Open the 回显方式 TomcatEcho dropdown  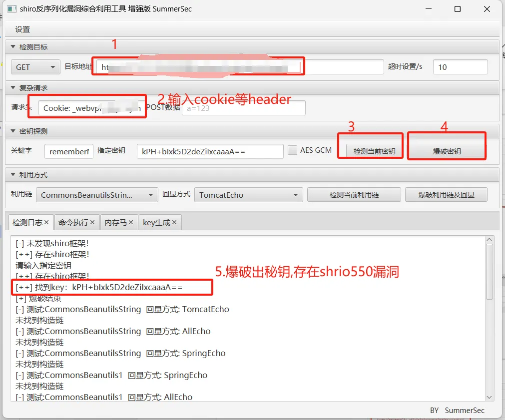click(x=249, y=195)
